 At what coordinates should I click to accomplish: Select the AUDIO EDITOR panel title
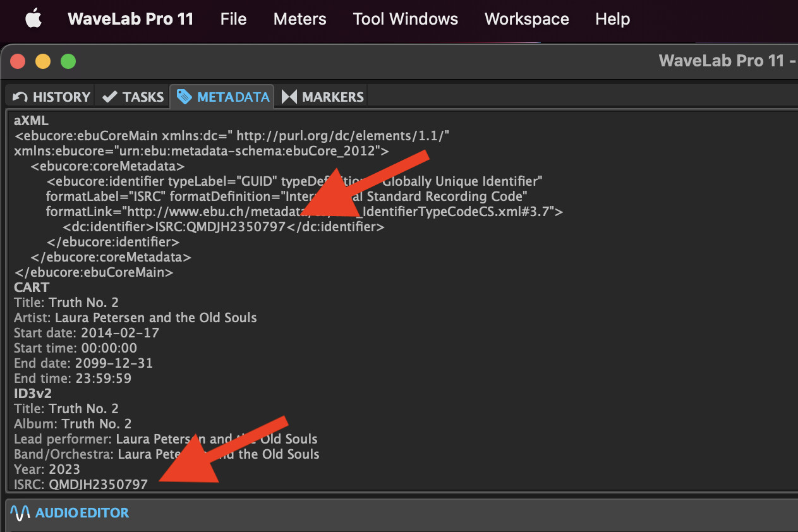[82, 513]
